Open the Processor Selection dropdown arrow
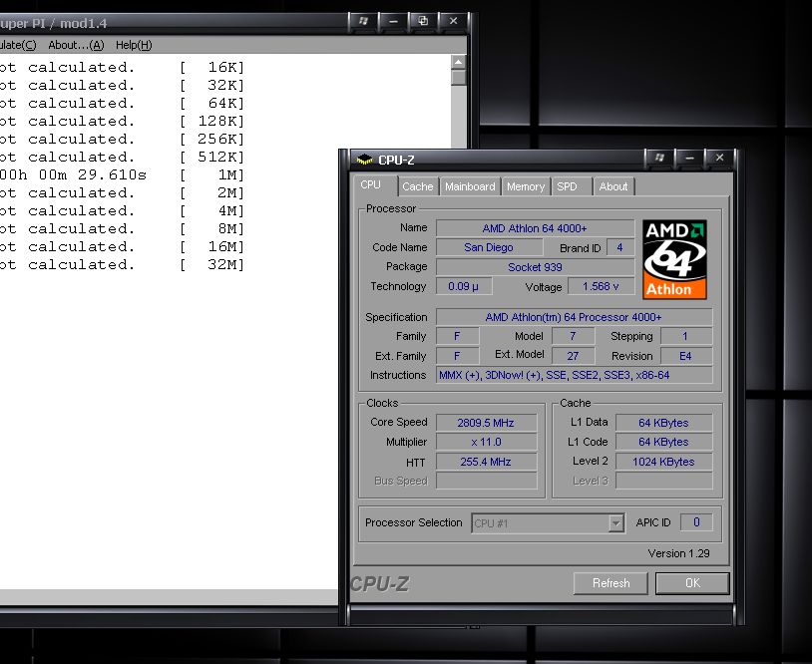Image resolution: width=812 pixels, height=664 pixels. (615, 523)
